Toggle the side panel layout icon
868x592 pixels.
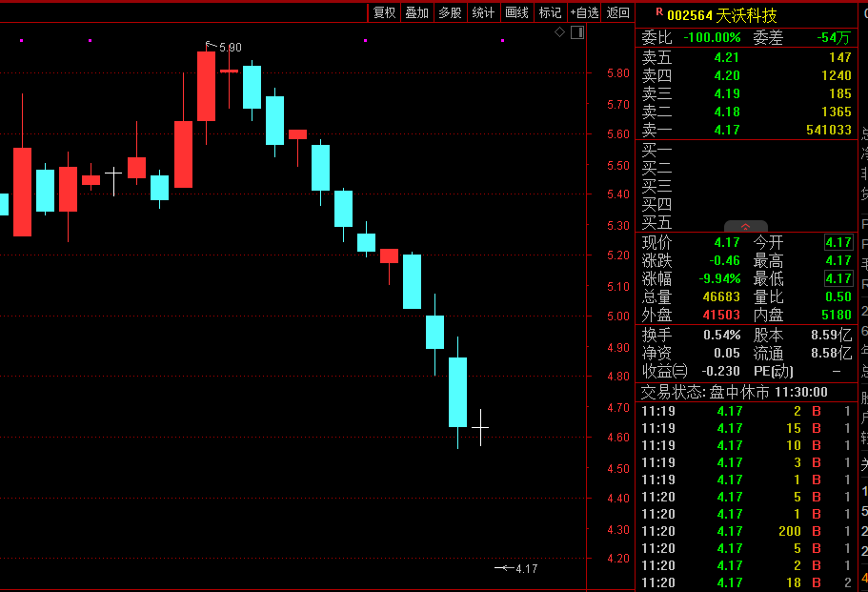(576, 32)
